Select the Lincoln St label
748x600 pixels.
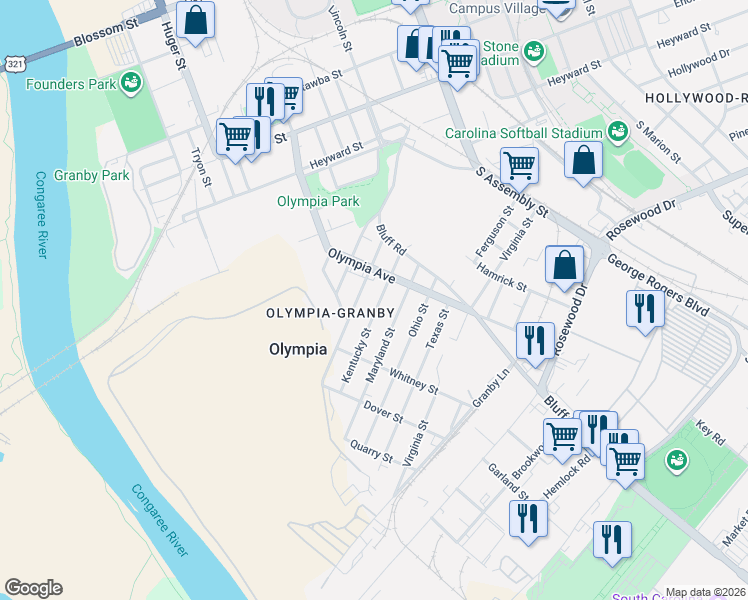pos(340,28)
